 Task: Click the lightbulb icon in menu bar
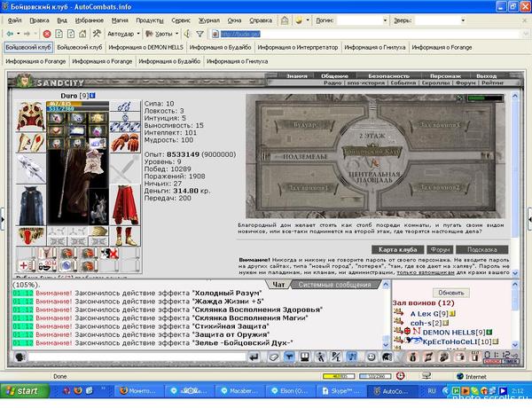click(x=299, y=20)
